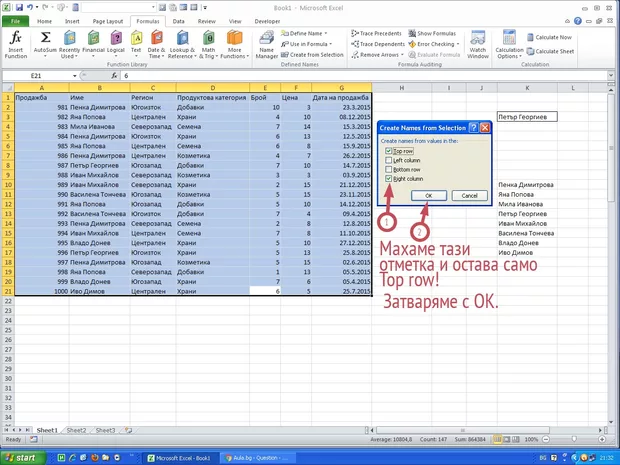This screenshot has height=465, width=620.
Task: Enable the Left column checkbox
Action: click(388, 160)
